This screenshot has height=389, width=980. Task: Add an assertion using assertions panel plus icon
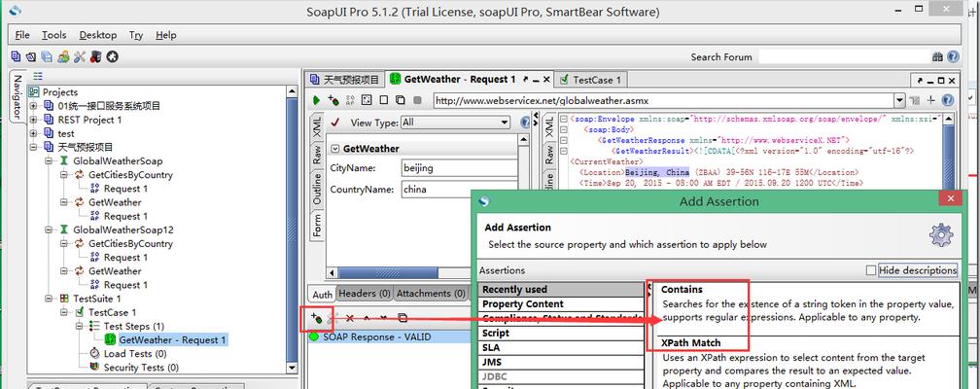click(316, 318)
